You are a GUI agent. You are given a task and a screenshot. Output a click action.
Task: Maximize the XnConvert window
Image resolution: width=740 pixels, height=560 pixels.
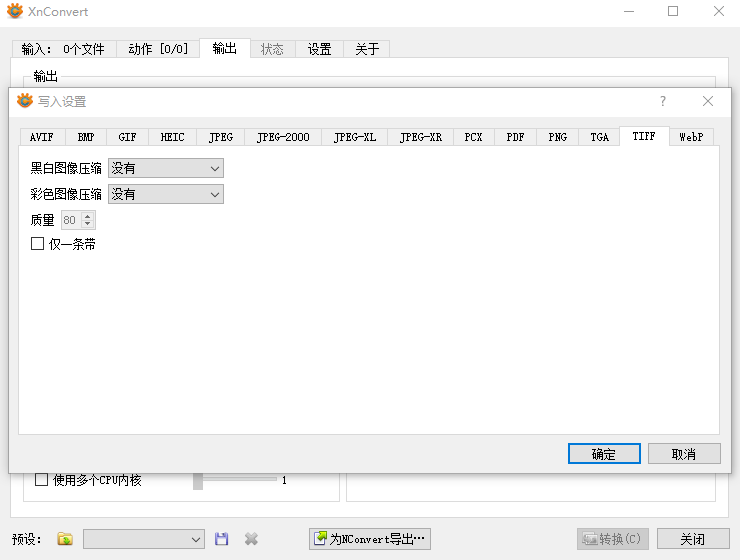point(673,11)
